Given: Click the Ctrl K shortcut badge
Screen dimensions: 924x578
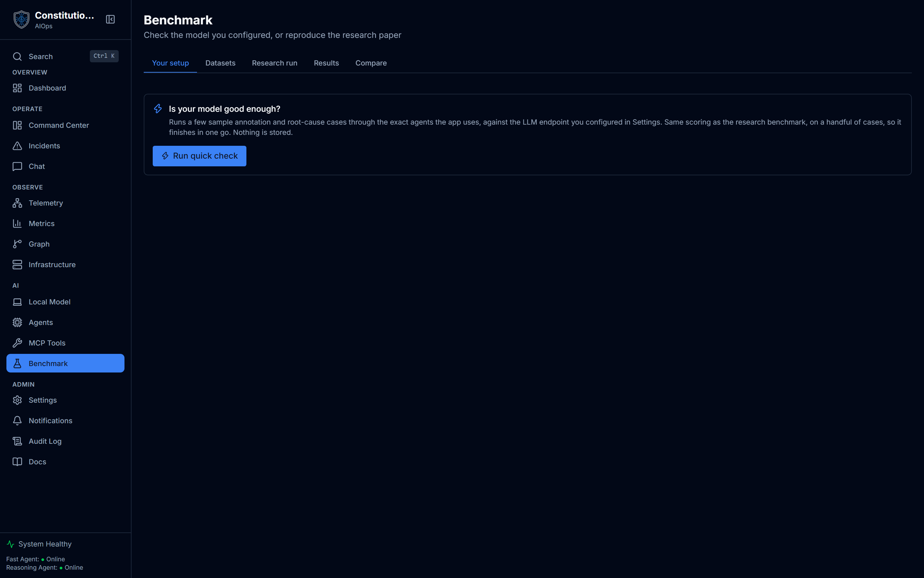Looking at the screenshot, I should 104,56.
